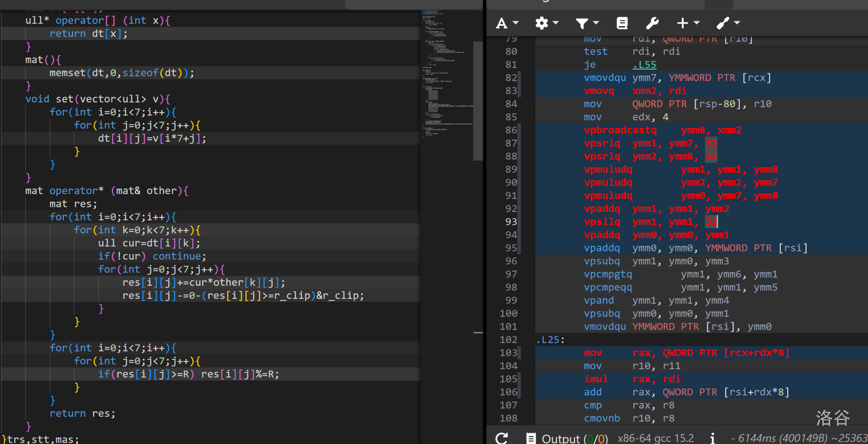Click the memset(dt,0,sizeof(dt)) line
Screen dimensions: 868x444
[x=122, y=73]
